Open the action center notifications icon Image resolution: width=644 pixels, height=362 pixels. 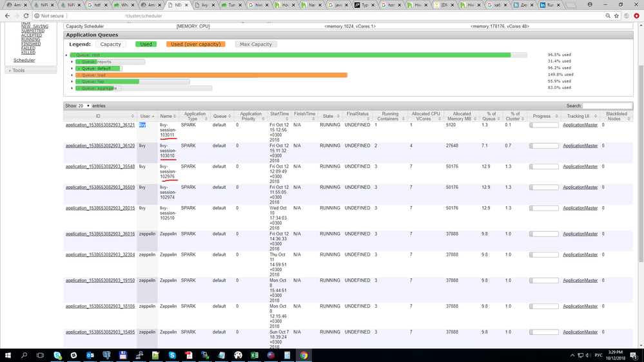click(x=634, y=356)
